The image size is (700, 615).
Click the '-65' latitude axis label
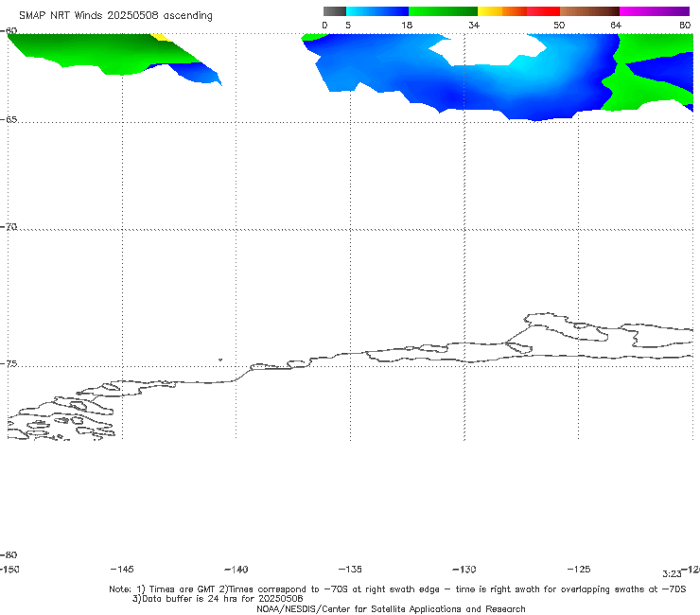click(x=9, y=119)
